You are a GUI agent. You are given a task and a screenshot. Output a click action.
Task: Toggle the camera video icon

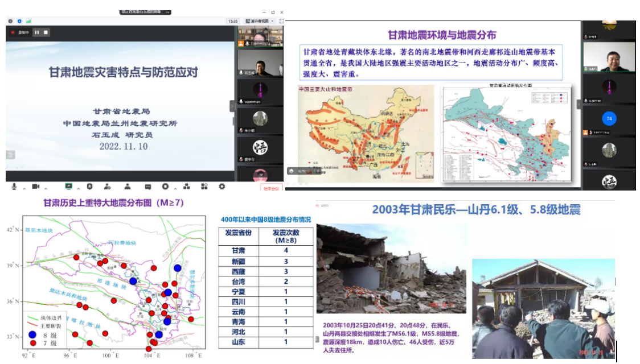click(x=35, y=187)
